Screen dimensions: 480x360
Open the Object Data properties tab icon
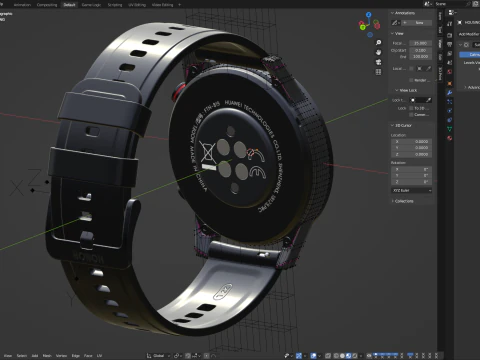(x=450, y=129)
